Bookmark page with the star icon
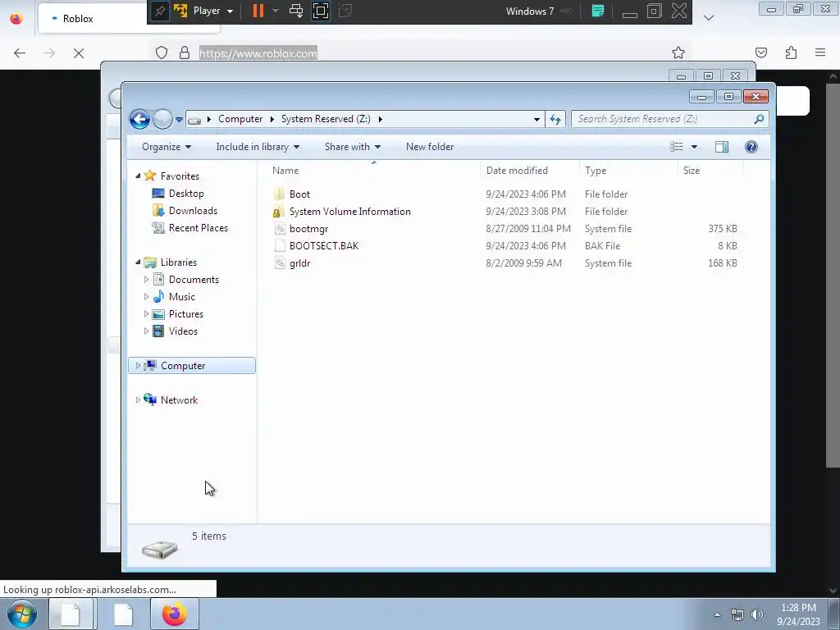The height and width of the screenshot is (630, 840). click(678, 52)
